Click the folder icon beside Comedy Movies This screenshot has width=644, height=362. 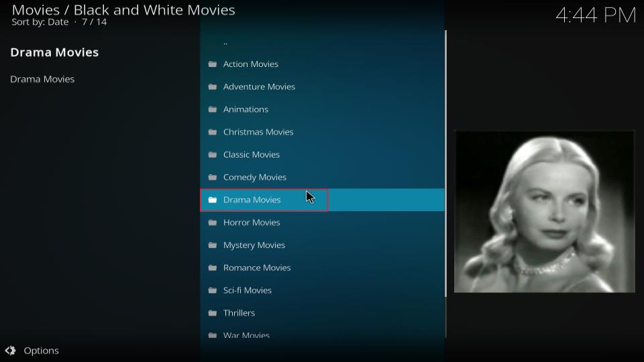tap(213, 177)
